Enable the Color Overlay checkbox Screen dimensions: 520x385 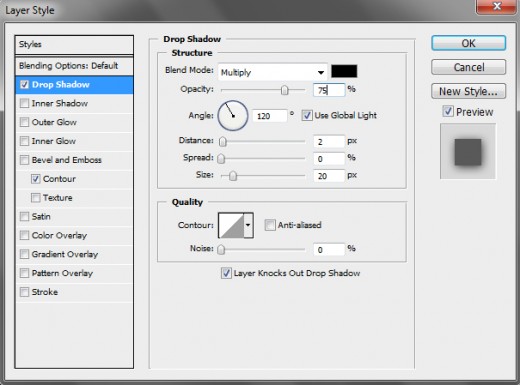click(x=24, y=236)
